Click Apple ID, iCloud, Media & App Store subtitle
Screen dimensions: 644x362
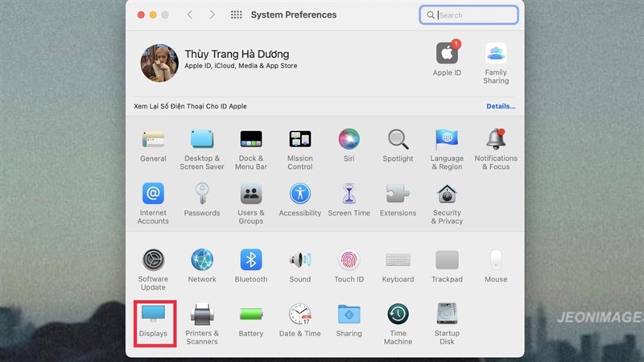[241, 66]
